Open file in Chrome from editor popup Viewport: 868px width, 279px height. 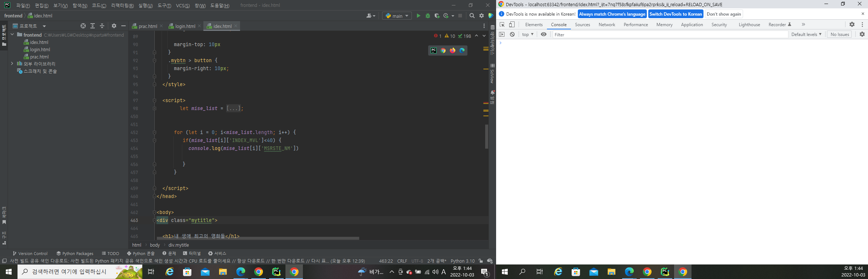(x=443, y=50)
